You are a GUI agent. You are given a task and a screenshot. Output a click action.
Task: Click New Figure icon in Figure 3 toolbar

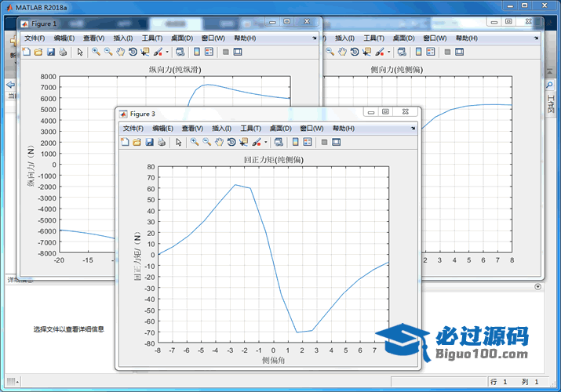(x=125, y=142)
